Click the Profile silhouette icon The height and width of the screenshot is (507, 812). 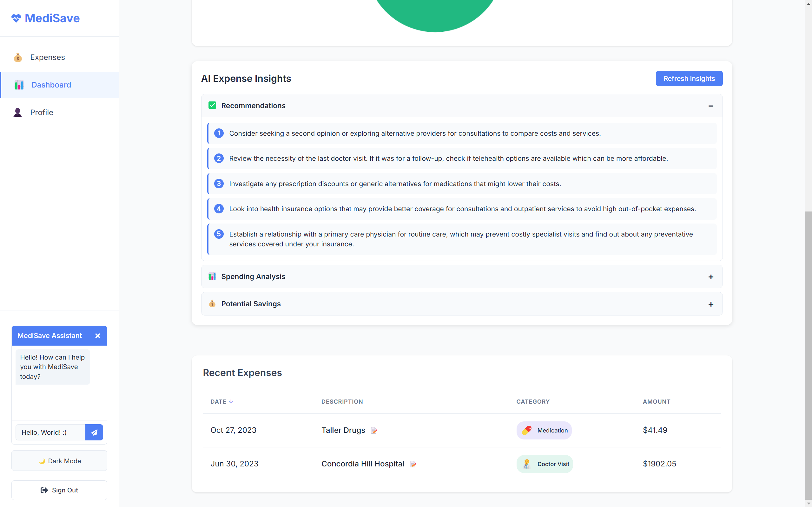(x=18, y=112)
